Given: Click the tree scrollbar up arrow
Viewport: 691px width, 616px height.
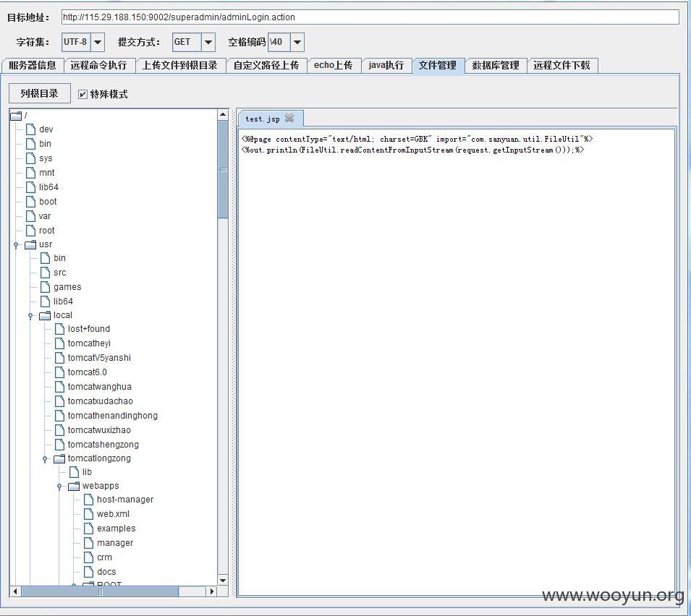Looking at the screenshot, I should [223, 115].
